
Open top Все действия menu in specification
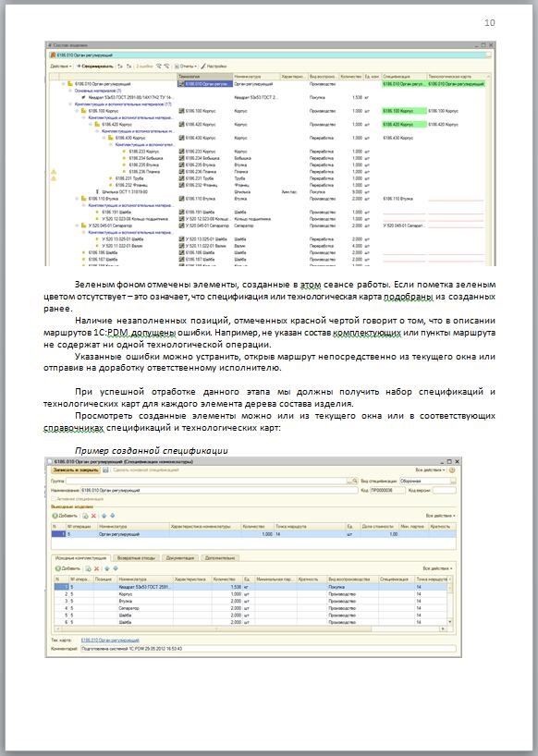click(430, 469)
